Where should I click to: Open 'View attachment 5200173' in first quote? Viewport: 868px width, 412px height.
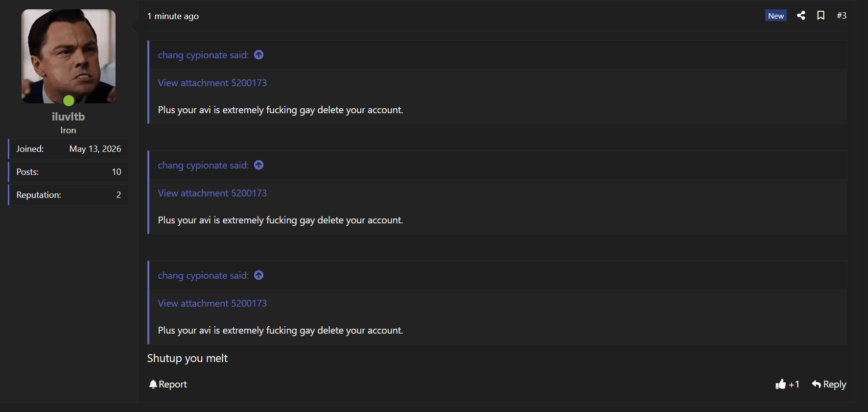pos(212,83)
